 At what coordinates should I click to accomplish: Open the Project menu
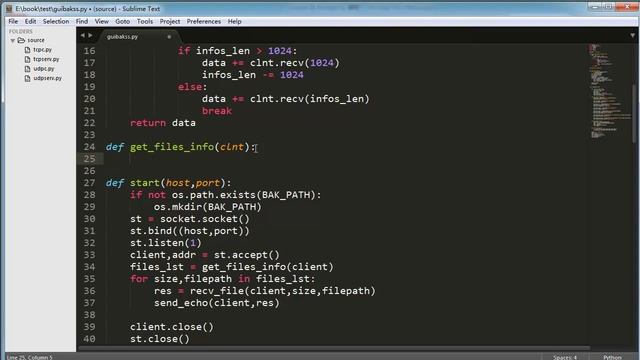[x=170, y=21]
